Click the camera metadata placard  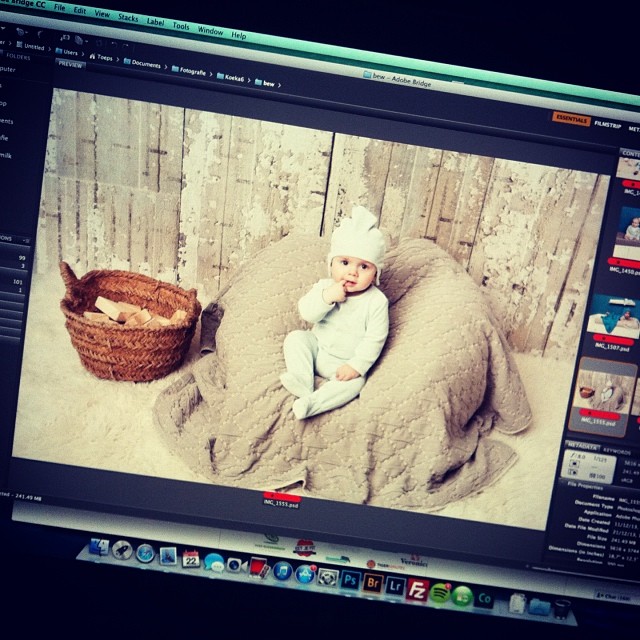(588, 466)
